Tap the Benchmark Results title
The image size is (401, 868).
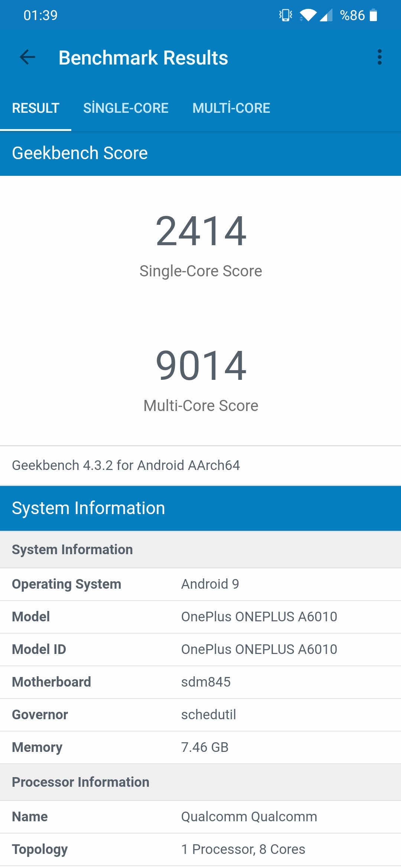tap(143, 58)
